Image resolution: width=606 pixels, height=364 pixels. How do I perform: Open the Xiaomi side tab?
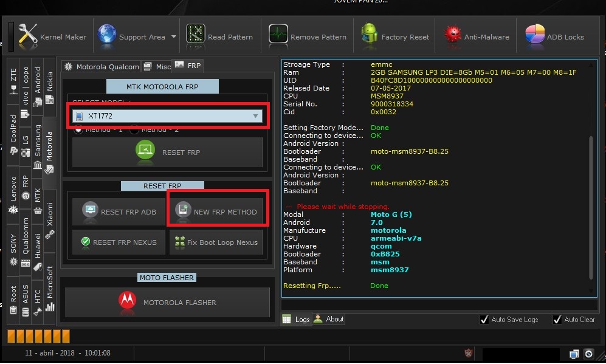coord(50,221)
